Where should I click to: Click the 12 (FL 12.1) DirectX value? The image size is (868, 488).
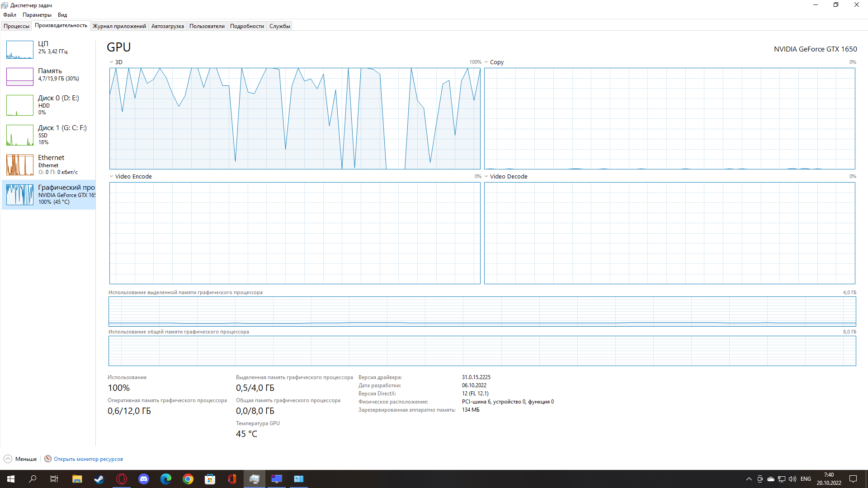pyautogui.click(x=475, y=394)
